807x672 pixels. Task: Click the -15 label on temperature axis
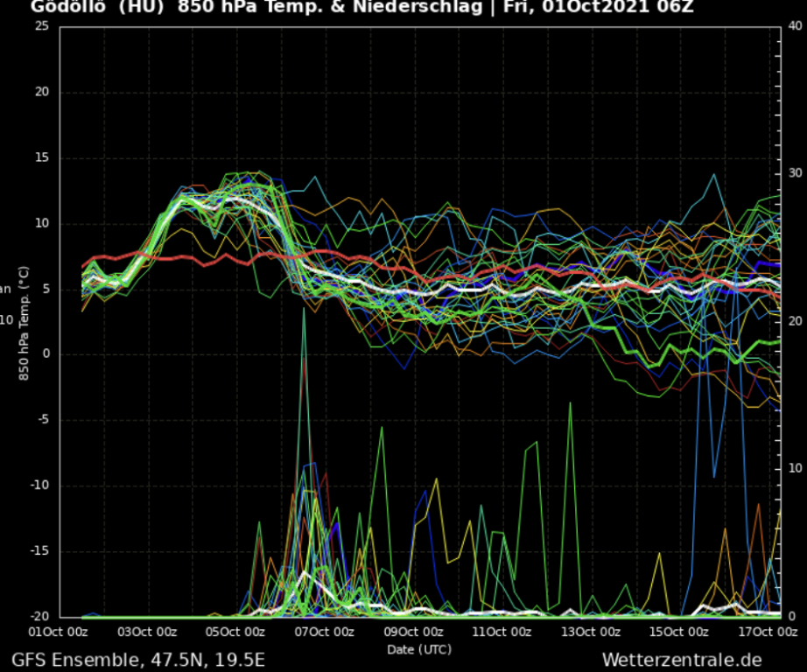click(x=40, y=551)
